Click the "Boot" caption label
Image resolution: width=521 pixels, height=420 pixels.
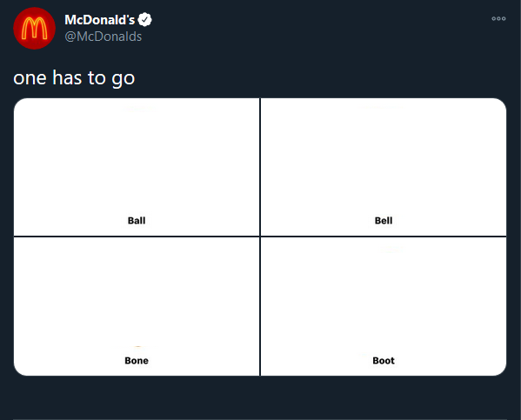384,361
